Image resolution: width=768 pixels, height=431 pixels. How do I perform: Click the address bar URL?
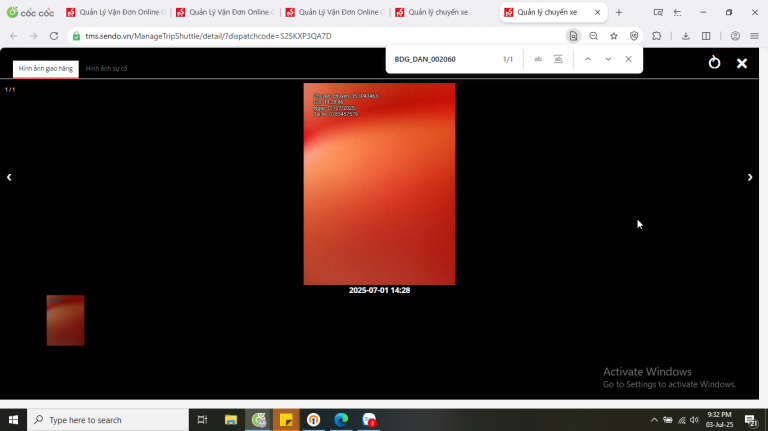[x=208, y=36]
